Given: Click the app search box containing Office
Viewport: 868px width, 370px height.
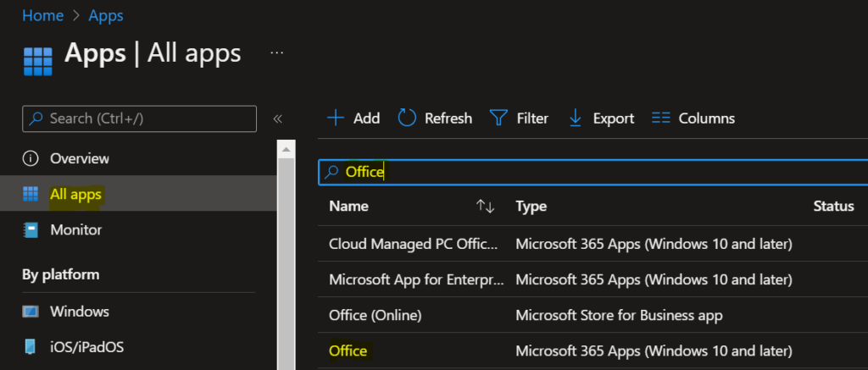Looking at the screenshot, I should (x=593, y=172).
